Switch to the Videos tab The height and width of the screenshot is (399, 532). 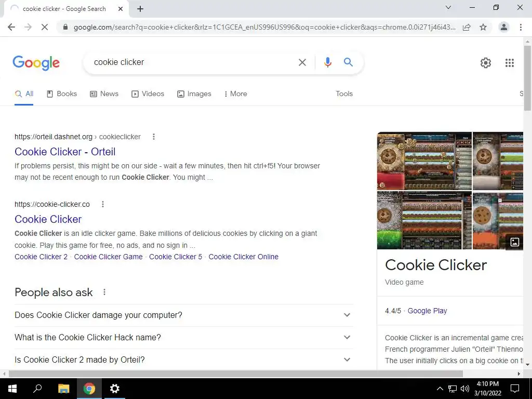click(148, 94)
